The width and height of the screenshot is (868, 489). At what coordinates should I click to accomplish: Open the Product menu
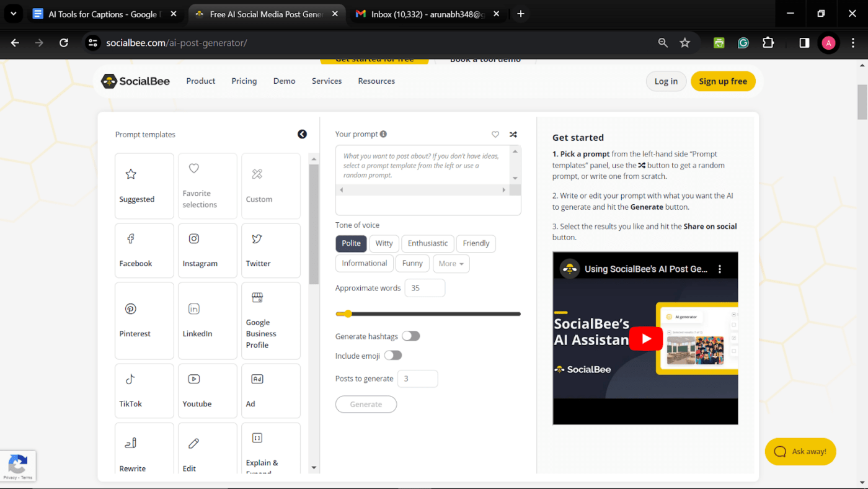(201, 81)
